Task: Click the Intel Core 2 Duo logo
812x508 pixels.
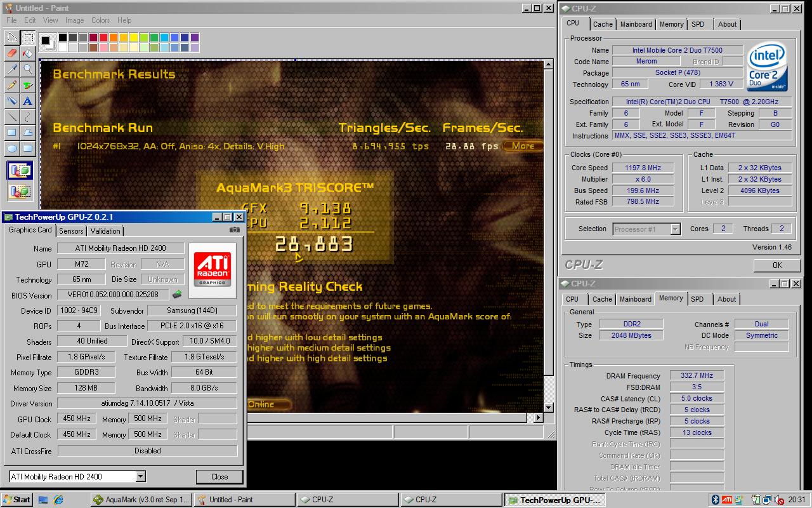Action: 768,67
